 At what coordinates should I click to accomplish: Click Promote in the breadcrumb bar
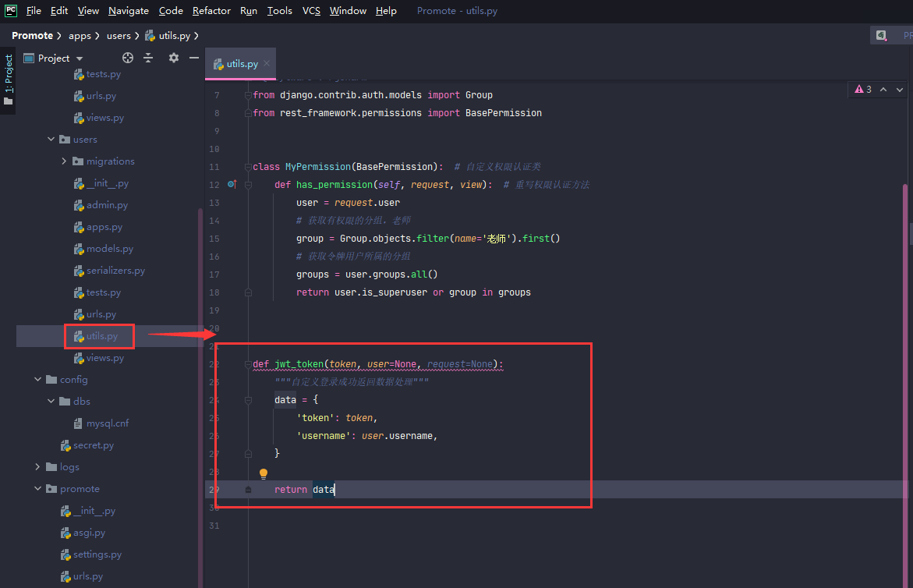pos(32,36)
